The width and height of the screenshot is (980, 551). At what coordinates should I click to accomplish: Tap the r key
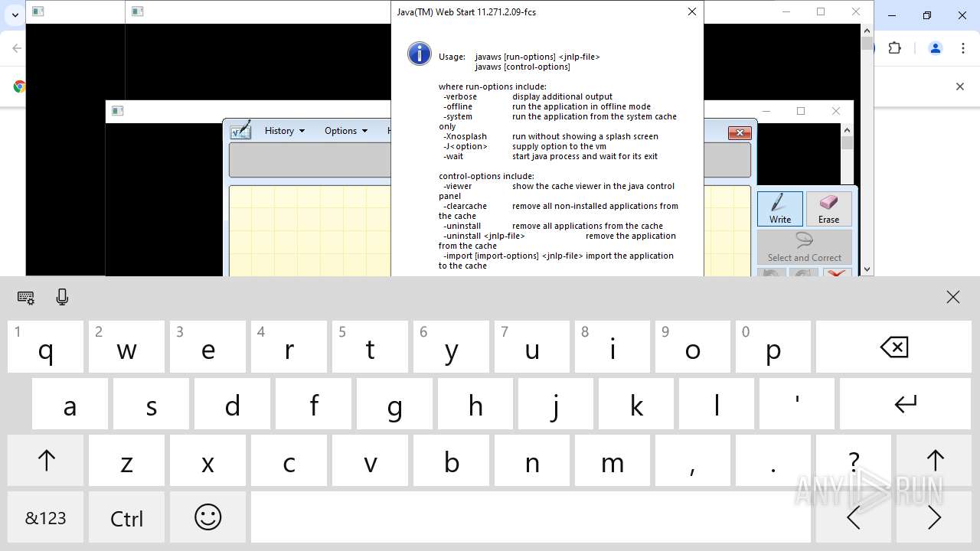point(289,347)
